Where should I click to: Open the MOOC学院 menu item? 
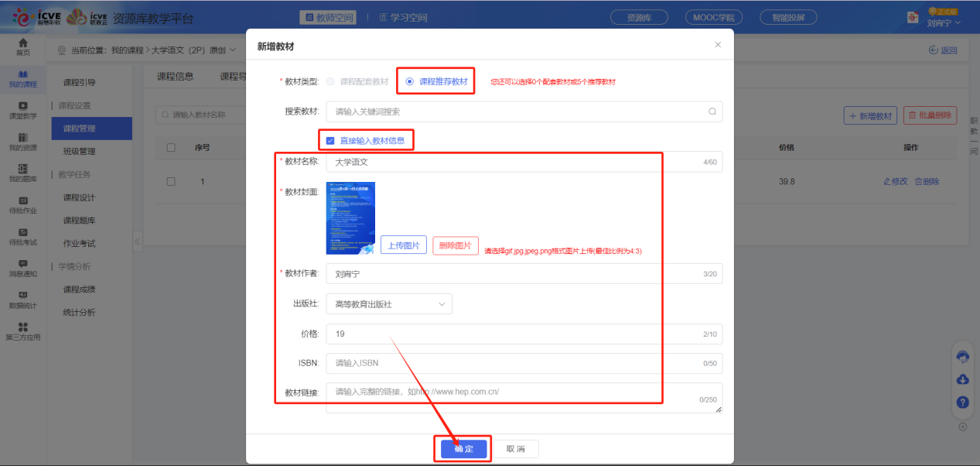(712, 16)
